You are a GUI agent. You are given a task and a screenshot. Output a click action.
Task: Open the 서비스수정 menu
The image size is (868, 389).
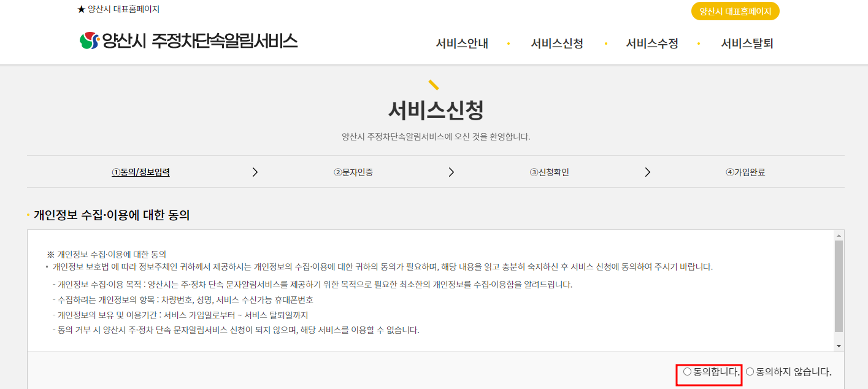click(653, 44)
